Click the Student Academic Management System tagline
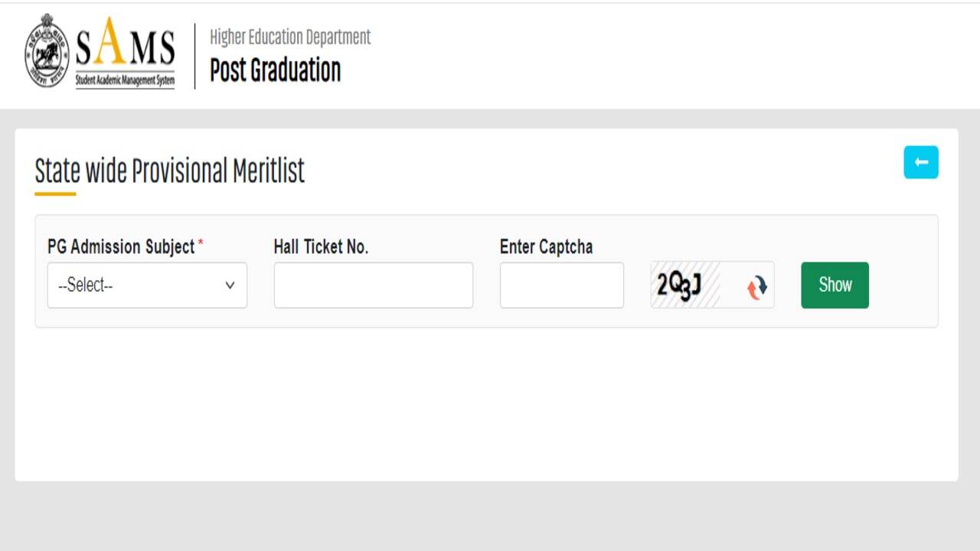 coord(125,80)
